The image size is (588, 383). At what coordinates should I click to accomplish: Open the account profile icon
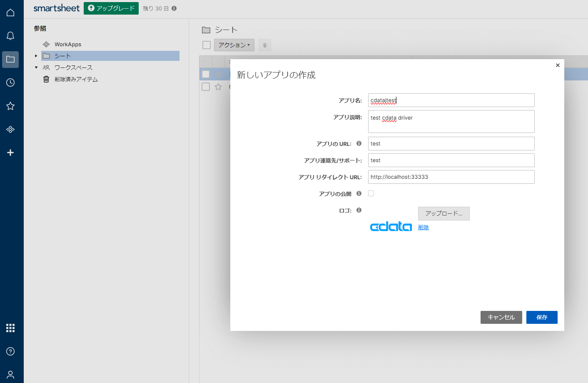click(10, 375)
